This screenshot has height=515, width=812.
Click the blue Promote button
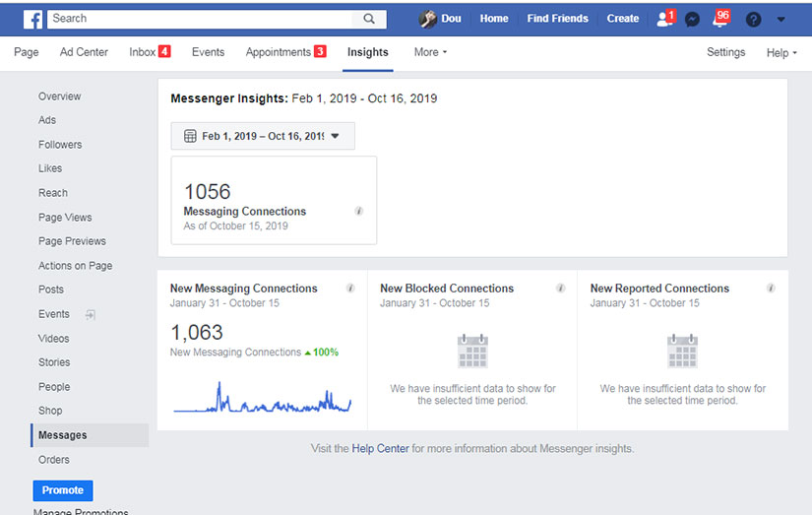(x=63, y=490)
